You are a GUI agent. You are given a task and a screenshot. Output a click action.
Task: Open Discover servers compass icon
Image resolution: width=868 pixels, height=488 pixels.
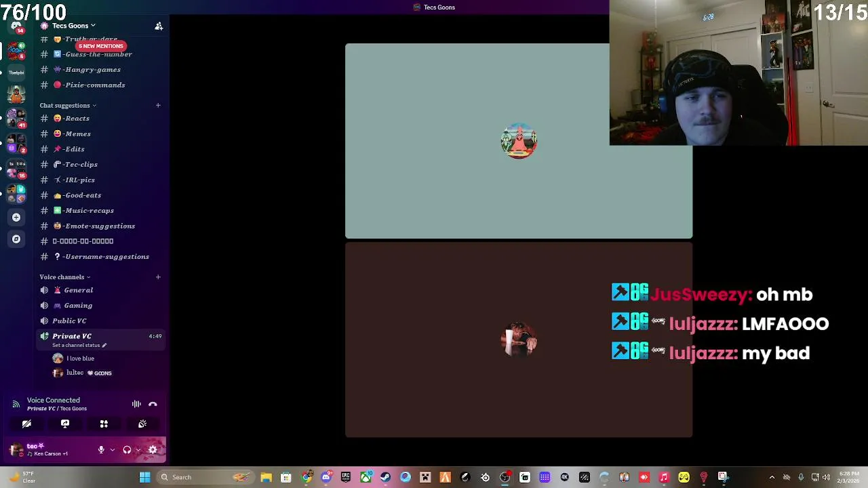(16, 239)
